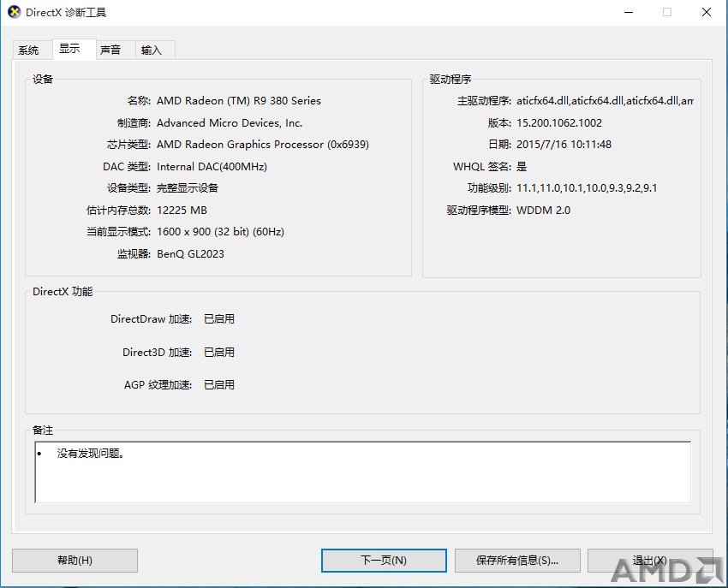
Task: Click monitor value BenQ GL2023
Action: tap(190, 254)
